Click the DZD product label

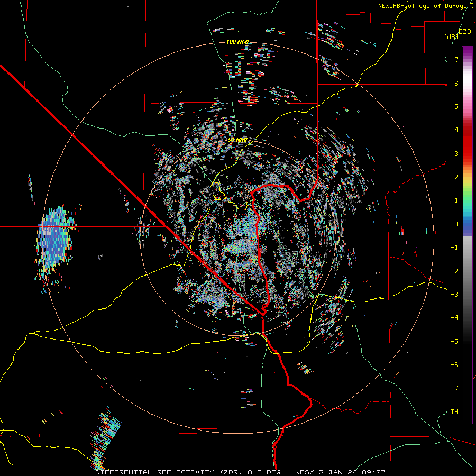coord(465,32)
